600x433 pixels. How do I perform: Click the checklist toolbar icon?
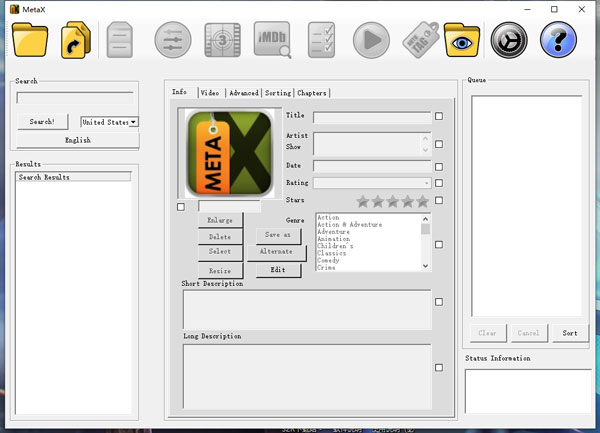coord(321,40)
